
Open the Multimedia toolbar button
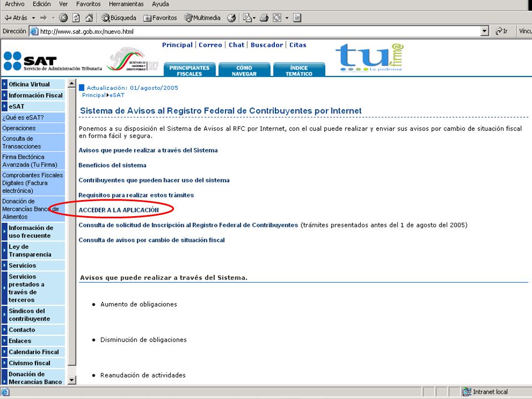tap(202, 18)
